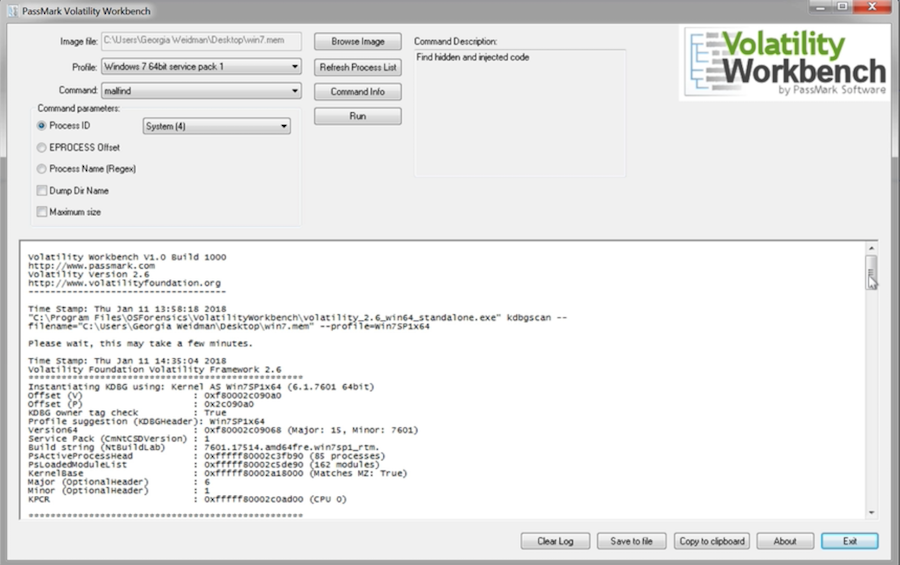Click the Refresh Process List button

(x=358, y=67)
